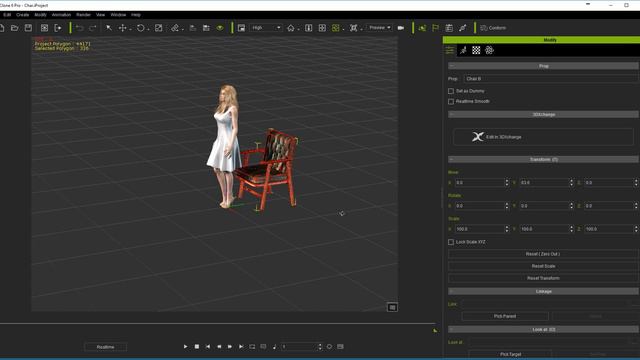The image size is (640, 360).
Task: Click the current frame number field
Action: point(299,347)
